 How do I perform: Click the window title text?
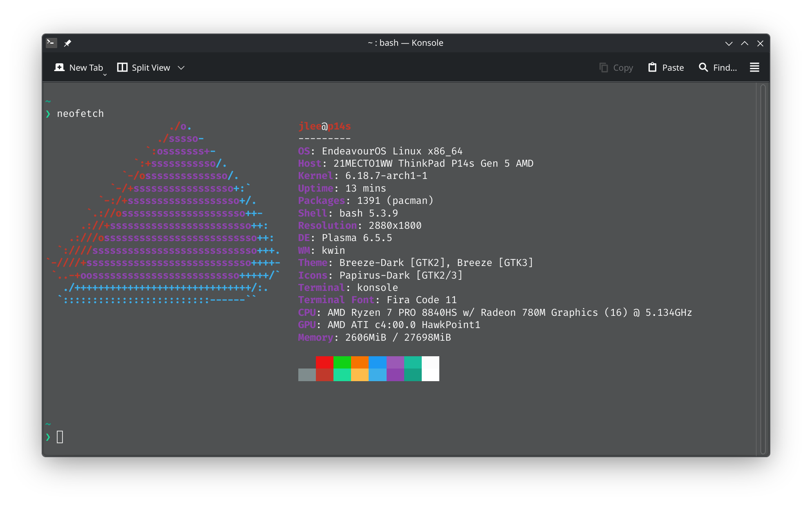click(405, 43)
